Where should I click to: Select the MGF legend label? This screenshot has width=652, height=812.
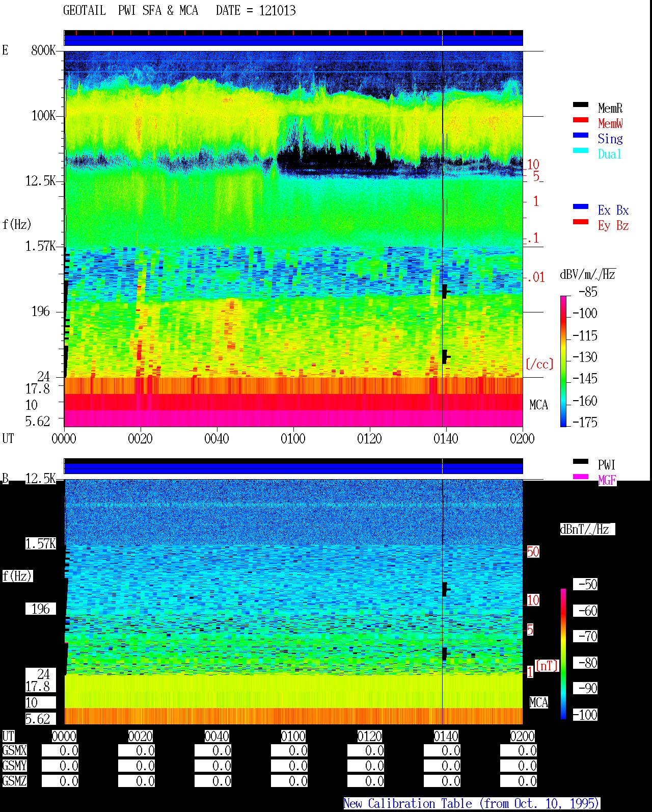[607, 480]
